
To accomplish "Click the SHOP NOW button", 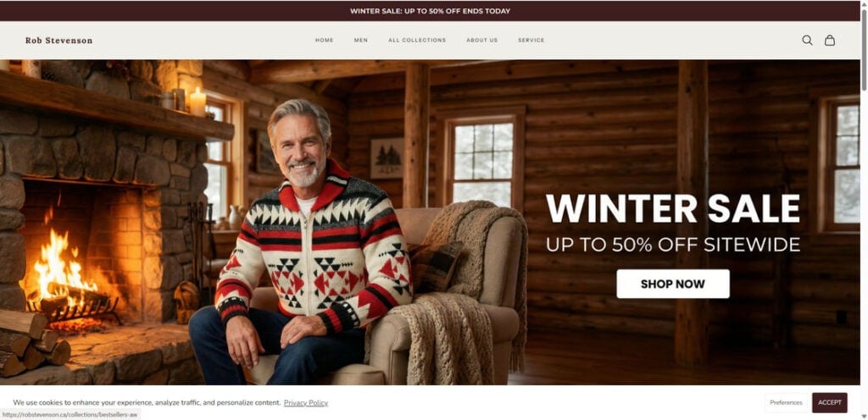I will (x=672, y=284).
